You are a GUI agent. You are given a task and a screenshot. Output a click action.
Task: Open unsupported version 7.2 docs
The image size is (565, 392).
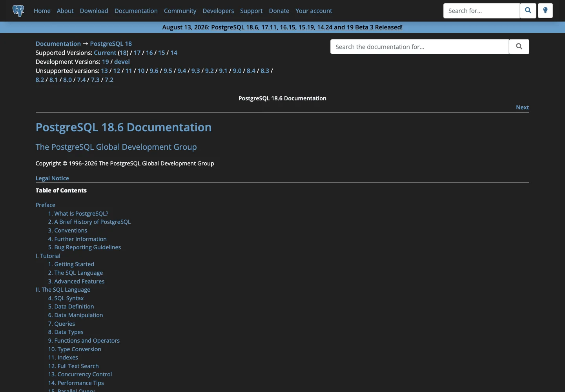pos(109,80)
